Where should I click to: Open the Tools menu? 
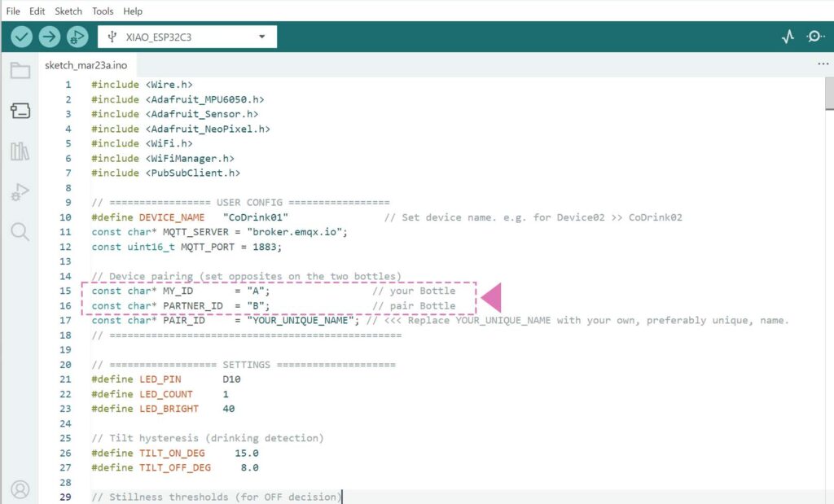[x=103, y=11]
